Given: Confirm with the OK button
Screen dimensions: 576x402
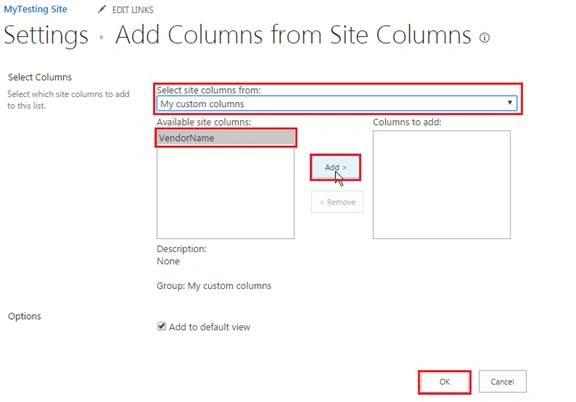Looking at the screenshot, I should click(444, 382).
